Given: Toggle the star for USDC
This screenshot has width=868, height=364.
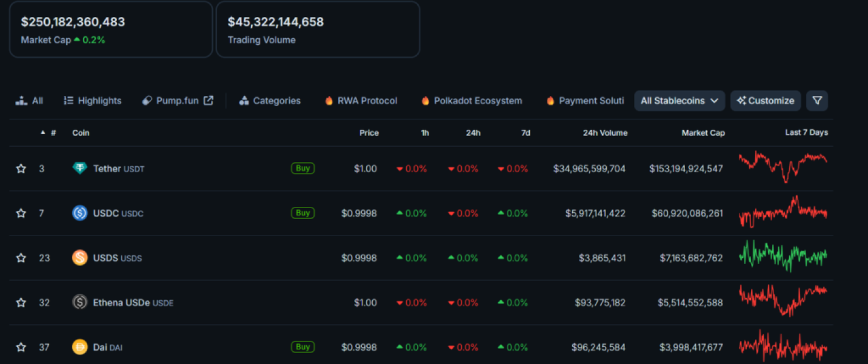Looking at the screenshot, I should (21, 213).
